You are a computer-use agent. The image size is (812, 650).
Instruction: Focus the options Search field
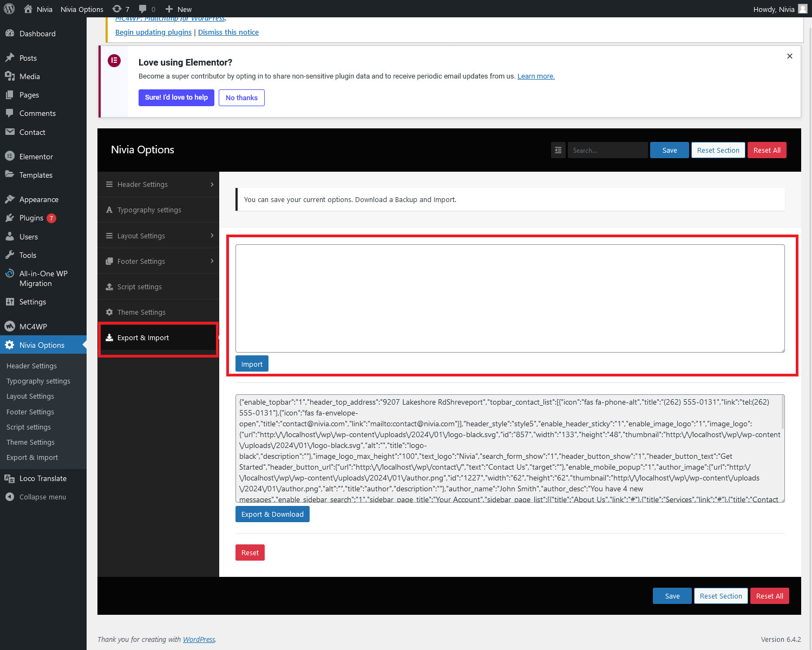607,150
